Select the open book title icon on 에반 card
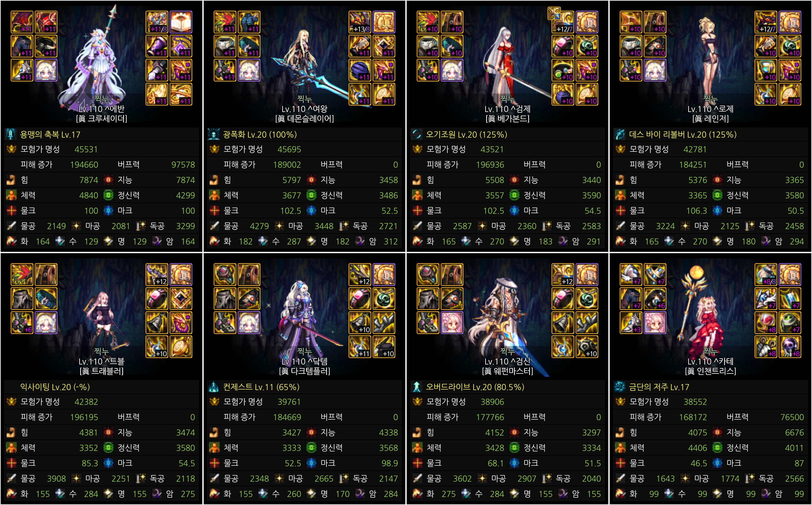 [181, 22]
